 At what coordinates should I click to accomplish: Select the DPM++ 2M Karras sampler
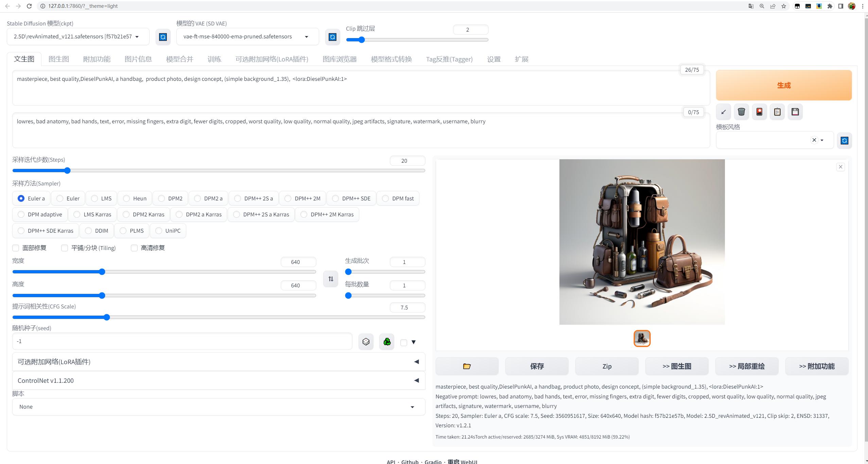[x=327, y=214]
